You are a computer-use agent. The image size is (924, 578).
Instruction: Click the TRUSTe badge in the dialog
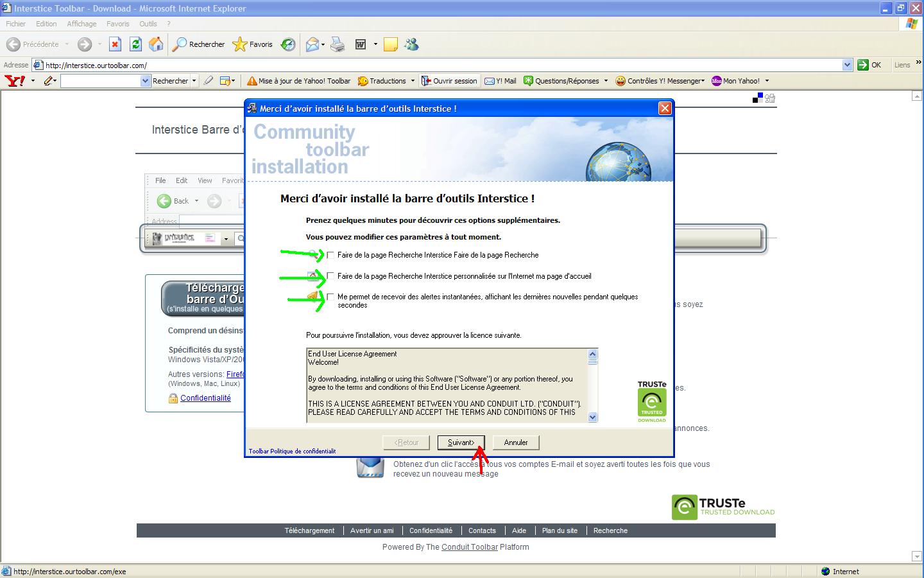652,402
